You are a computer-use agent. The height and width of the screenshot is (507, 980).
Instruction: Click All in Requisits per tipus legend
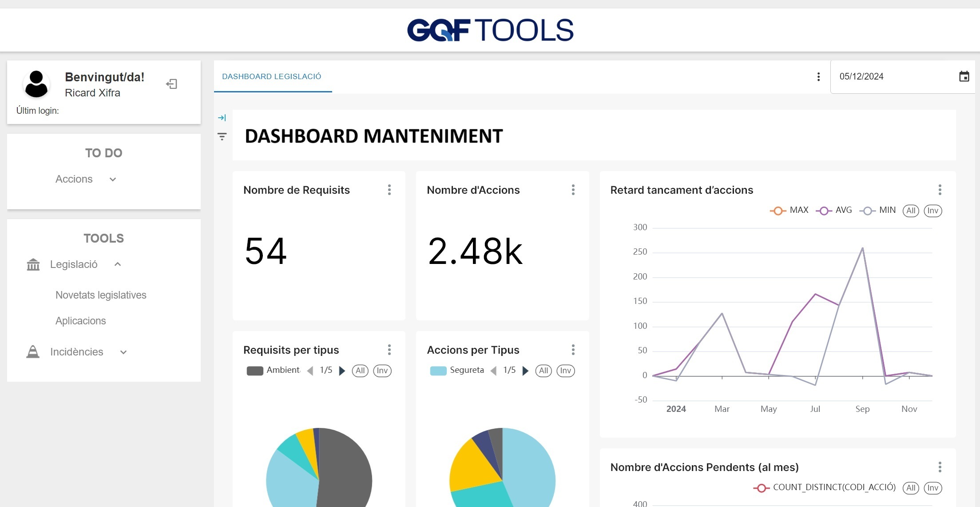click(x=360, y=371)
